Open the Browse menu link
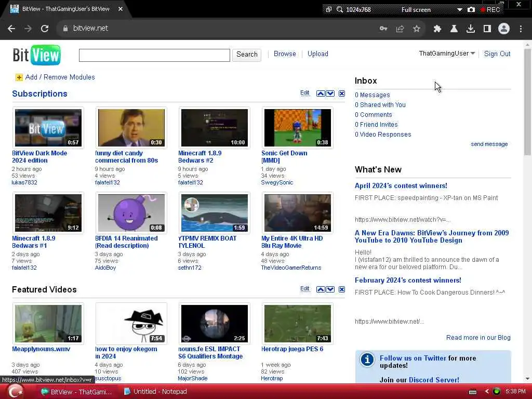Screen dimensions: 532x399 click(285, 54)
